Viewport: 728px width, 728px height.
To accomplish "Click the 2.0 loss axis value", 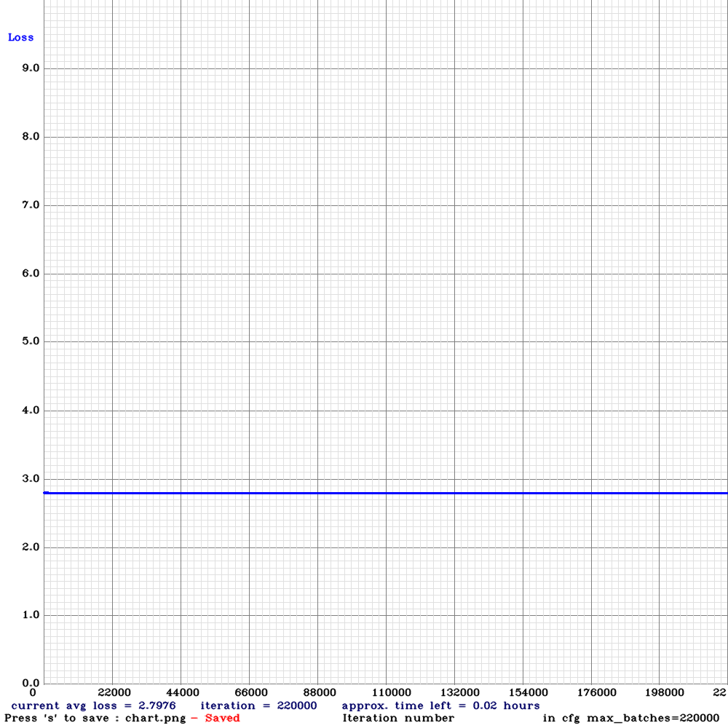I will coord(31,547).
